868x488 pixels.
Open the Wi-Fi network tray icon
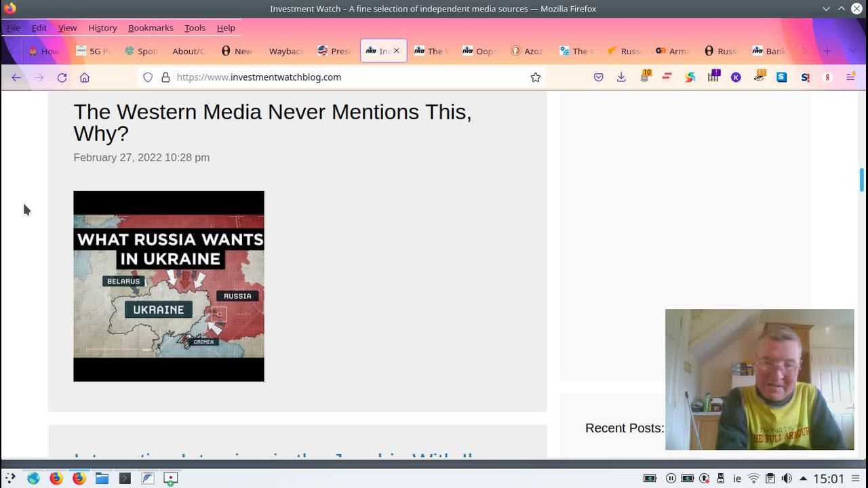click(x=753, y=479)
